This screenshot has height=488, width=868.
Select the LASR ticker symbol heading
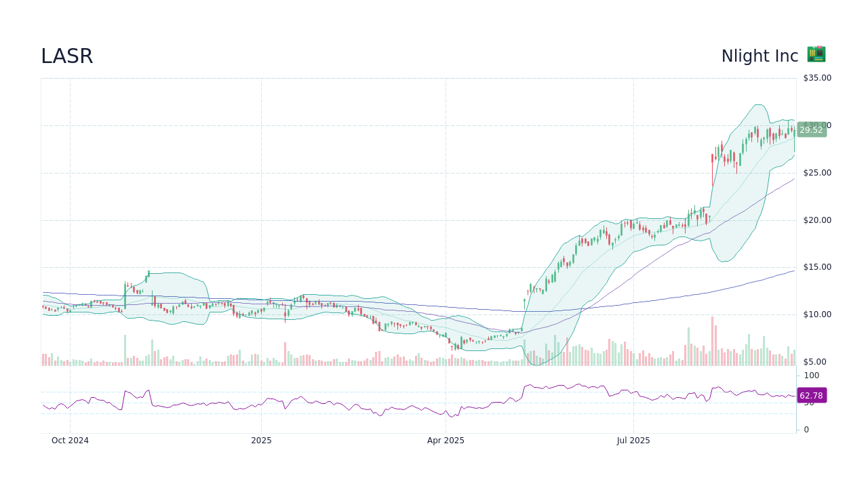(x=66, y=56)
